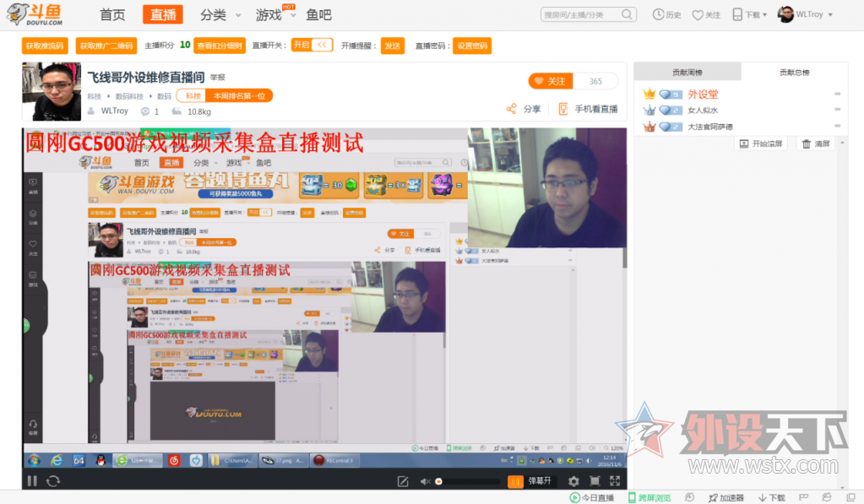Viewport: 864px width, 504px height.
Task: Click the Windows Start button in stream
Action: [34, 460]
